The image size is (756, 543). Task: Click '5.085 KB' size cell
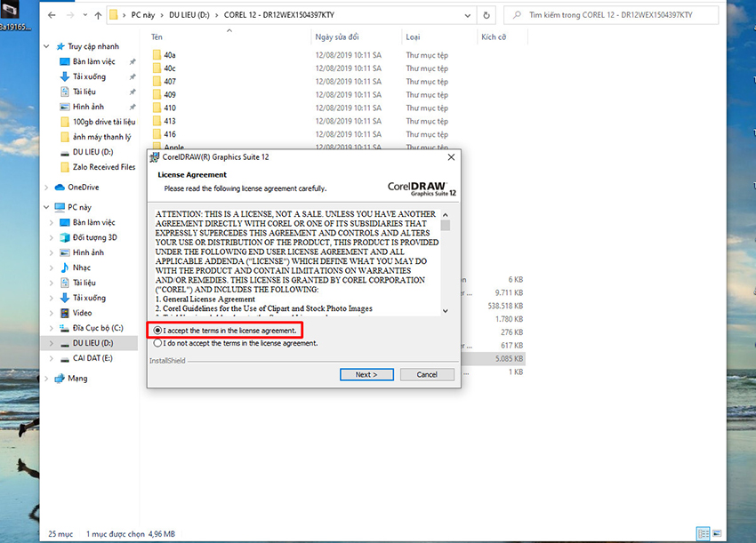(509, 358)
